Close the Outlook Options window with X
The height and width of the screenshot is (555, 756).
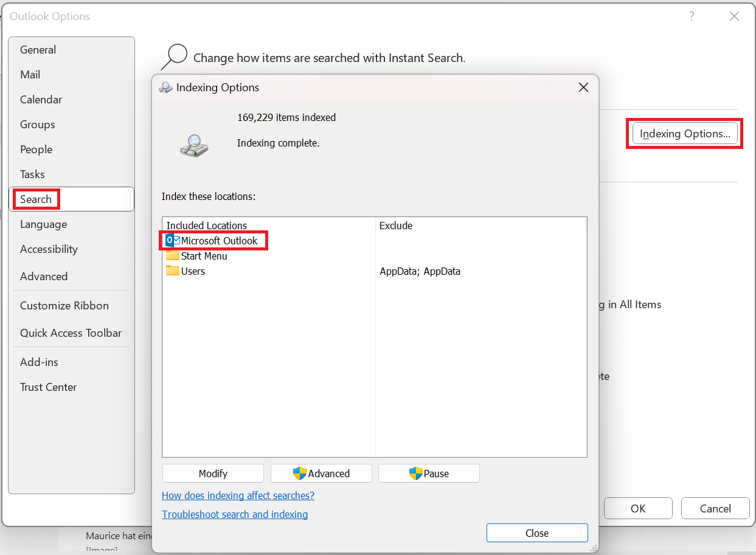click(734, 17)
